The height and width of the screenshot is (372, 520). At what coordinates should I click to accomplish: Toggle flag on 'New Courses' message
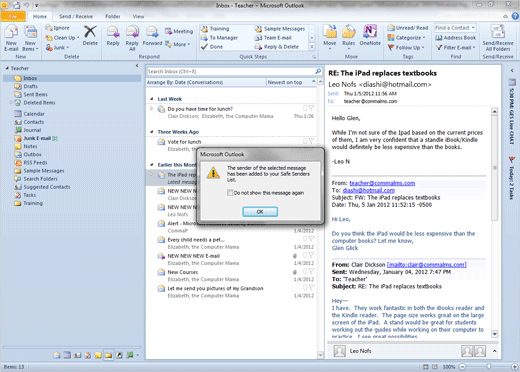tap(312, 271)
